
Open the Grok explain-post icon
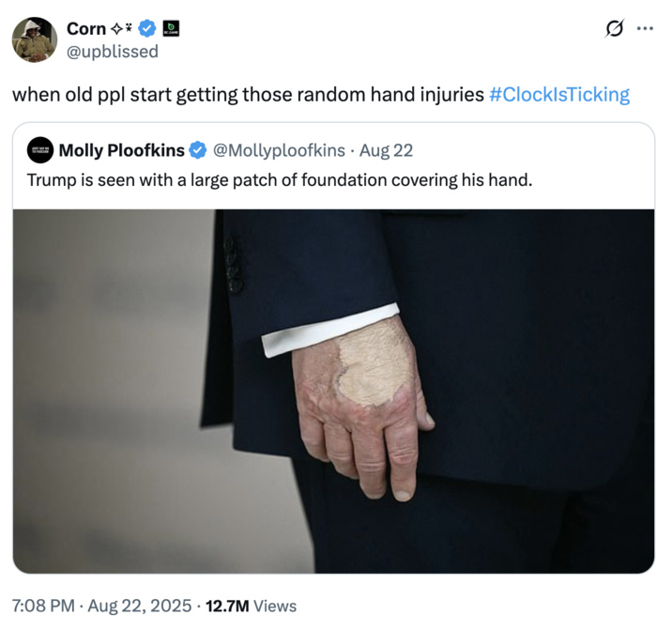[616, 29]
